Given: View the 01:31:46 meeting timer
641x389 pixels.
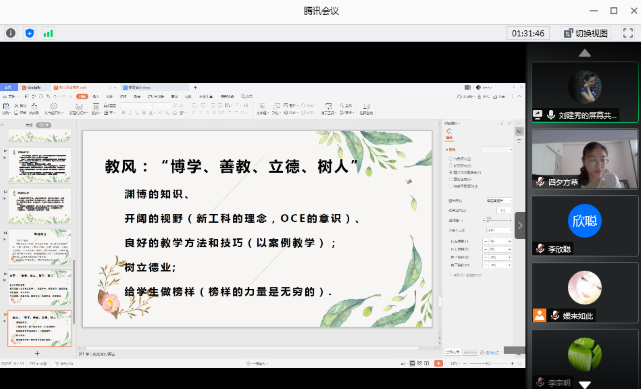Looking at the screenshot, I should (x=528, y=33).
